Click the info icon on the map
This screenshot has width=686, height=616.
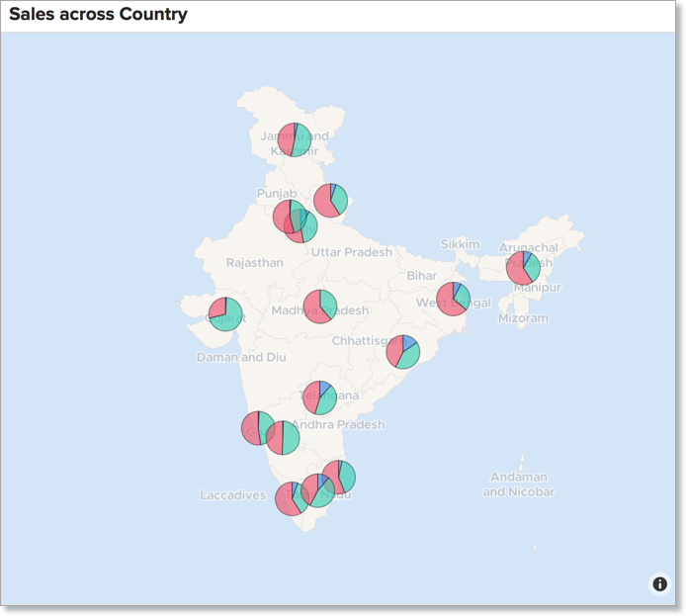click(659, 583)
